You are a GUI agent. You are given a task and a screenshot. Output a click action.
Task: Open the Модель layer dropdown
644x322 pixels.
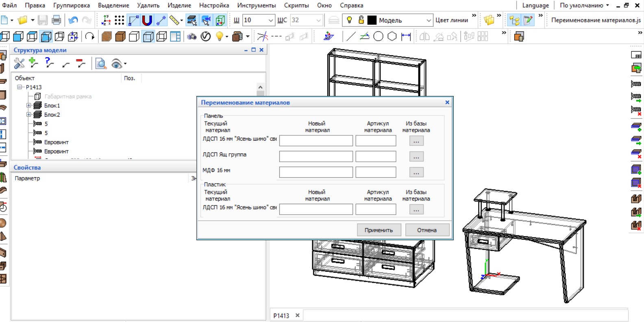pos(429,20)
